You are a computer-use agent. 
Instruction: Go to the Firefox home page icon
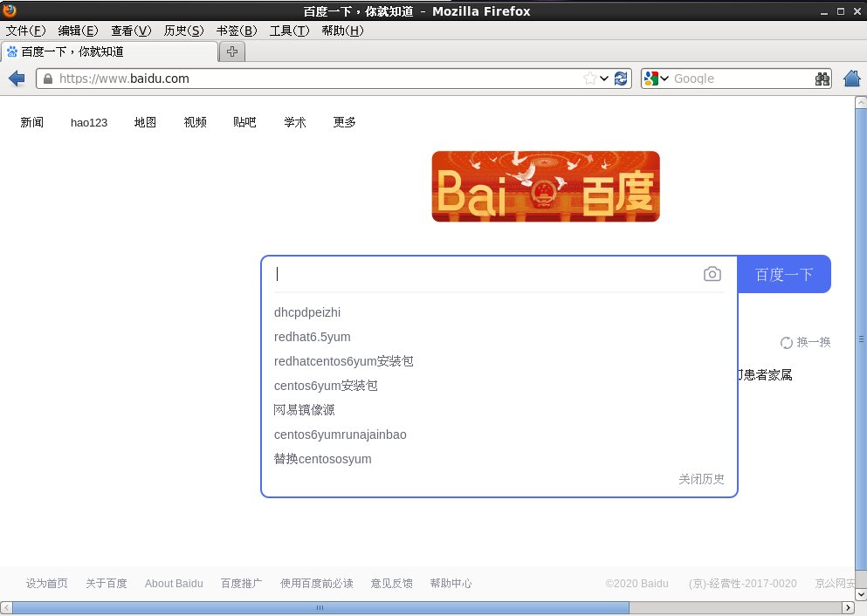[852, 79]
